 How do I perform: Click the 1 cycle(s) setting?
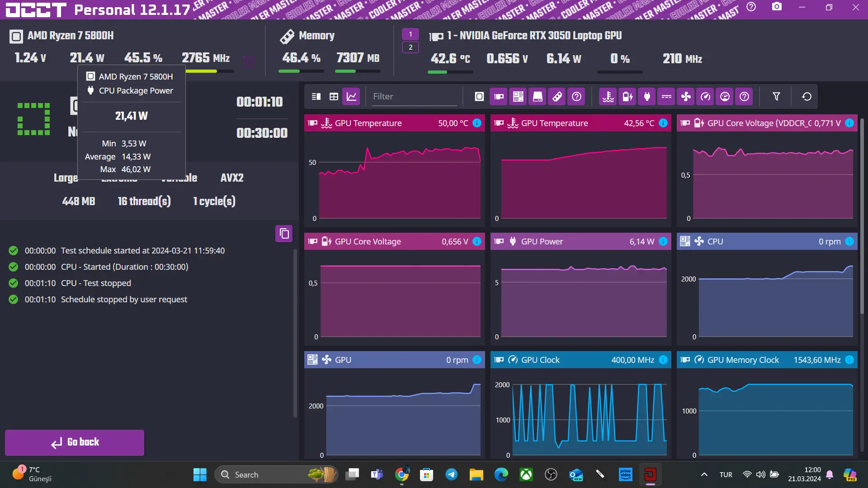[214, 201]
